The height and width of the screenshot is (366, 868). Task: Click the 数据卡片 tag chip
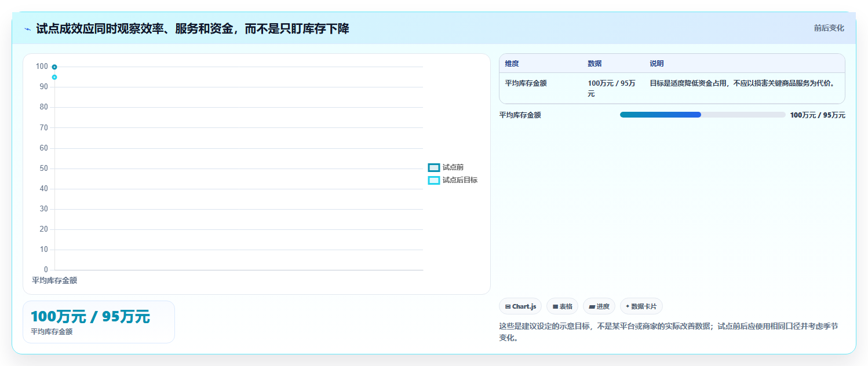[641, 306]
